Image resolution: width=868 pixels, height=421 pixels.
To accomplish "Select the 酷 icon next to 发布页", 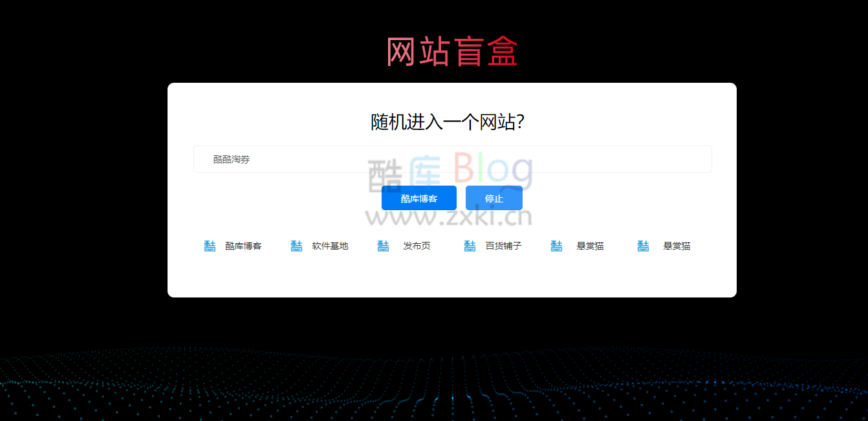I will [x=383, y=245].
